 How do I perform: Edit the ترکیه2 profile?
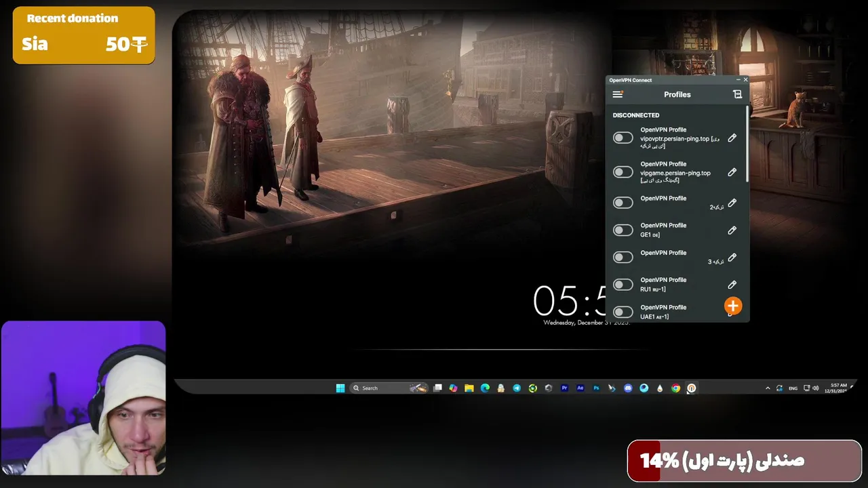tap(732, 203)
